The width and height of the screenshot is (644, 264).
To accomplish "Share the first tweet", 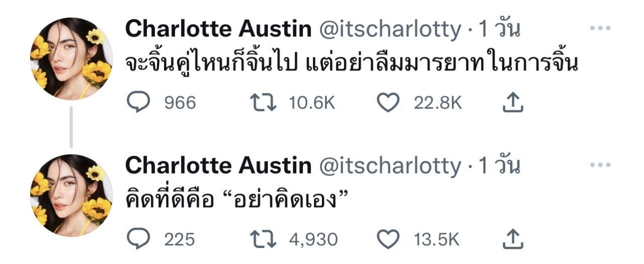I will point(513,103).
